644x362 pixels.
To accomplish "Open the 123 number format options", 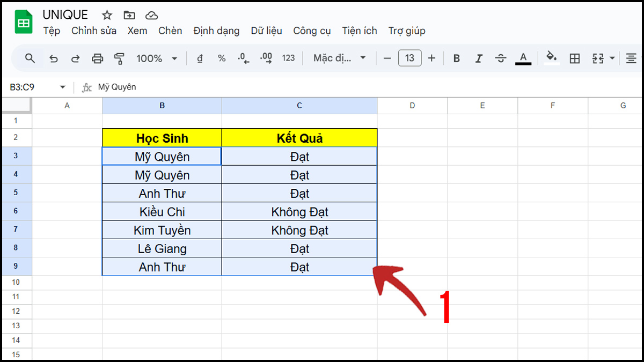I will (288, 58).
